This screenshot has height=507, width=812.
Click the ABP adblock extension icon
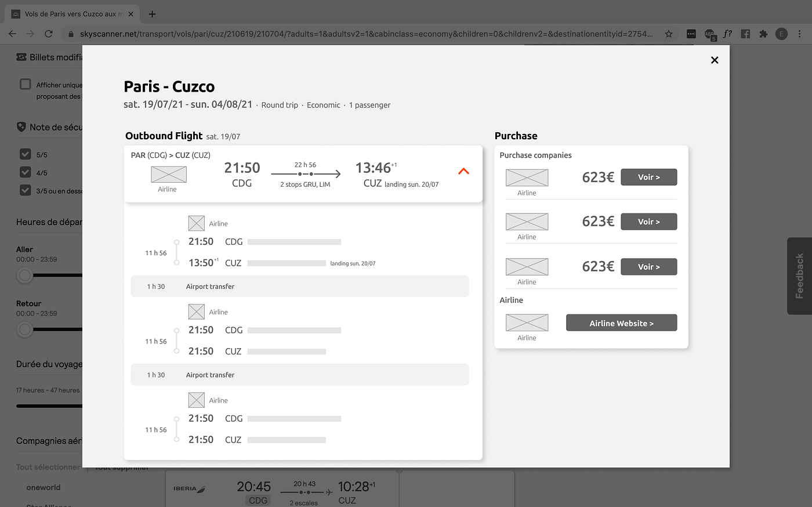click(710, 35)
